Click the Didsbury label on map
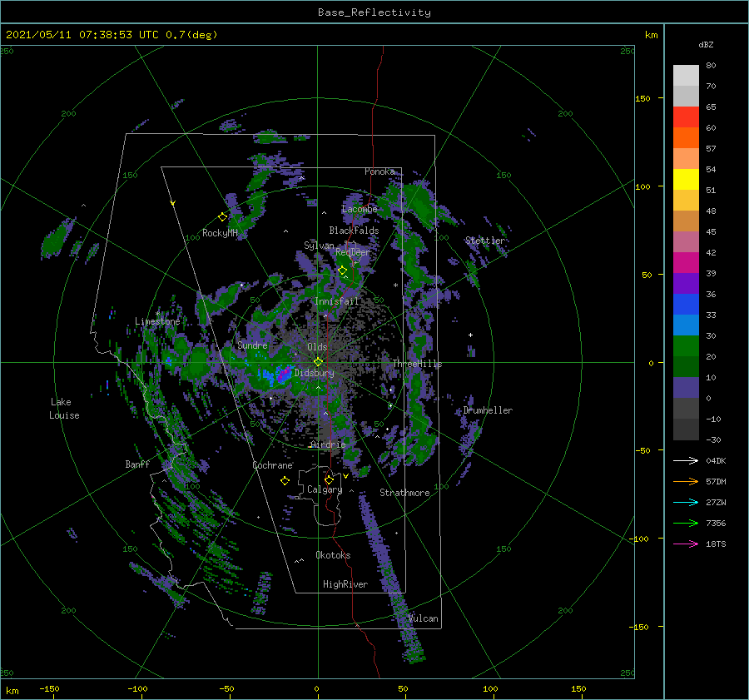This screenshot has height=700, width=749. click(314, 373)
